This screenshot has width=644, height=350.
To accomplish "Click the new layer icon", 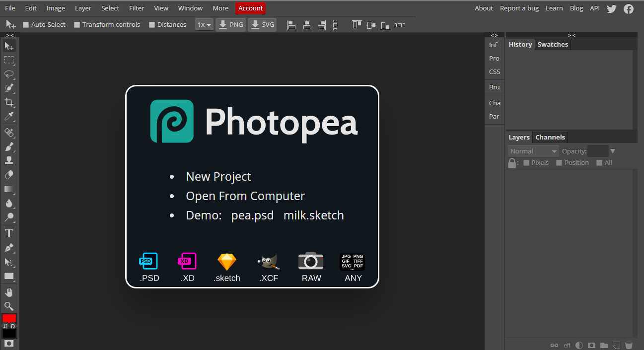I will (616, 345).
